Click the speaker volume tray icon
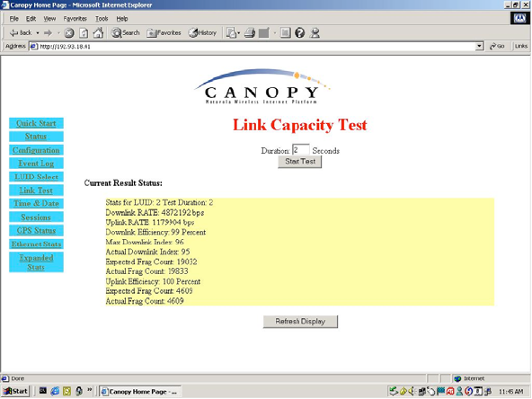532x399 pixels. click(412, 392)
